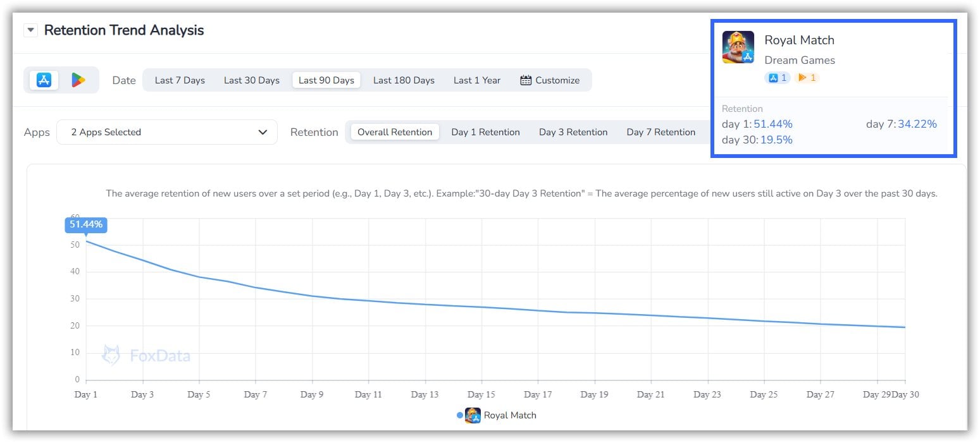Click the day 30 value 19.5%
Viewport: 980px width, 443px height.
point(776,140)
